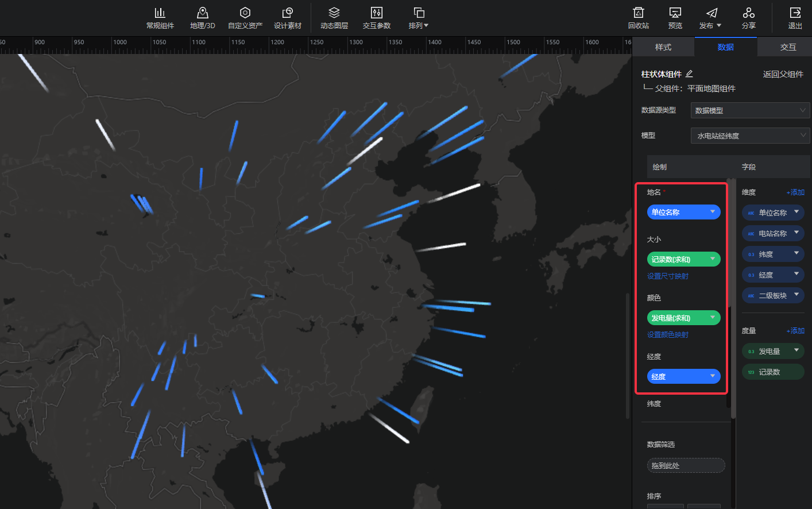This screenshot has width=812, height=509.
Task: Click edit pencil next to 柱状体组件
Action: click(x=689, y=74)
